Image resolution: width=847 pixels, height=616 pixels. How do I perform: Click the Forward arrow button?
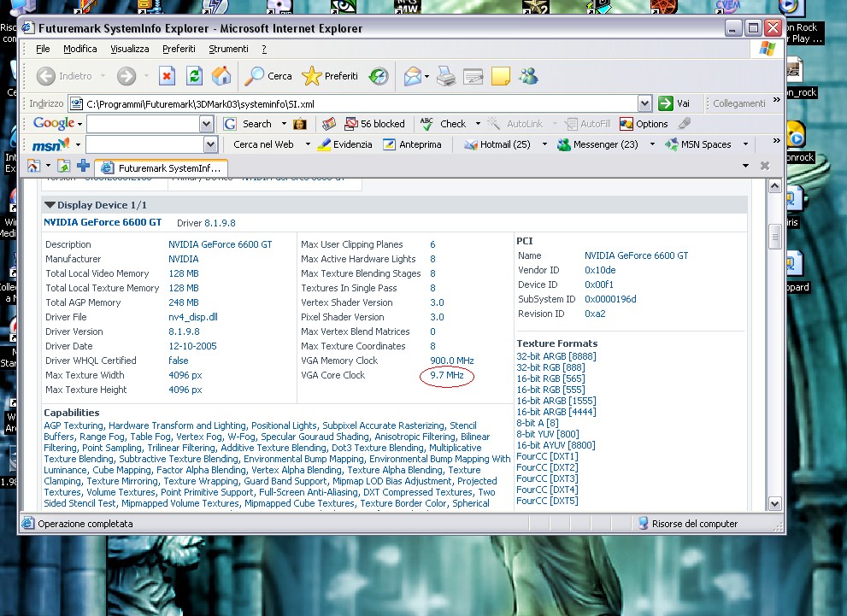click(126, 76)
